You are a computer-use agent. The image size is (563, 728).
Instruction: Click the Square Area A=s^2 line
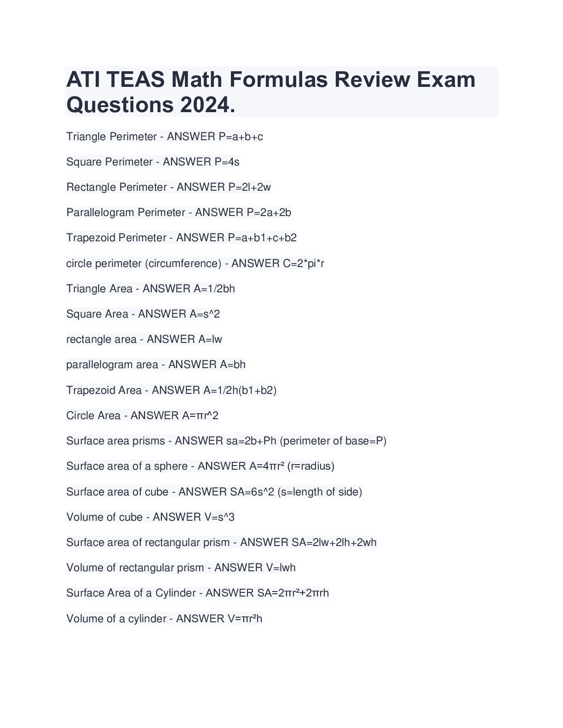point(143,314)
